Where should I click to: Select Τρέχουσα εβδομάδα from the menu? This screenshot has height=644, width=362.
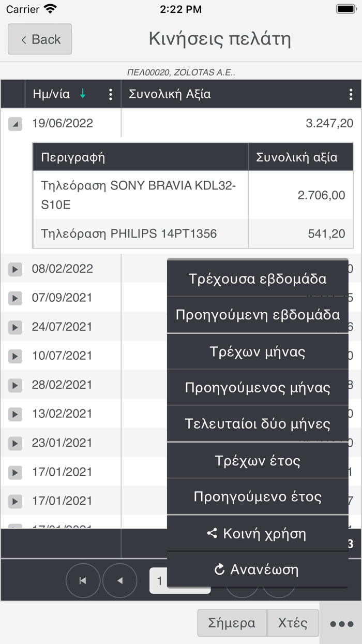pos(257,278)
